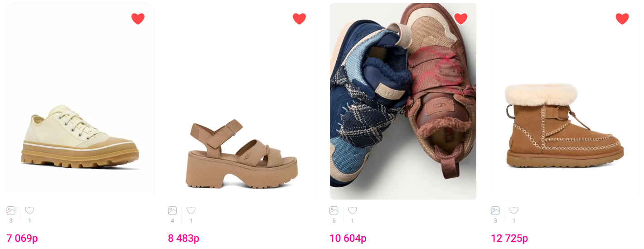
Task: Click the 12 725р price link
Action: click(509, 238)
